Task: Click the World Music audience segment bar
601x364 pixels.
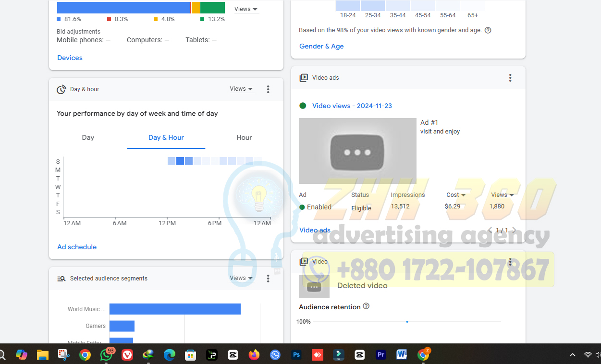Action: click(175, 309)
